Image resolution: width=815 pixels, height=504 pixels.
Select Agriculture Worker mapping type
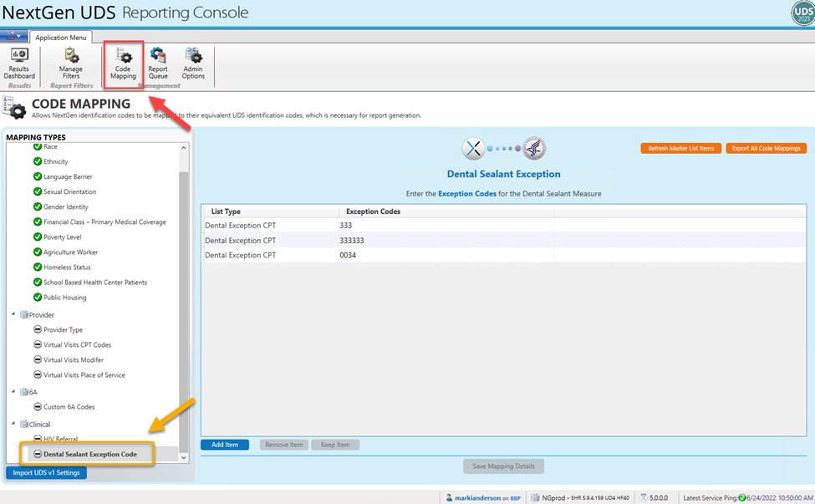[71, 252]
